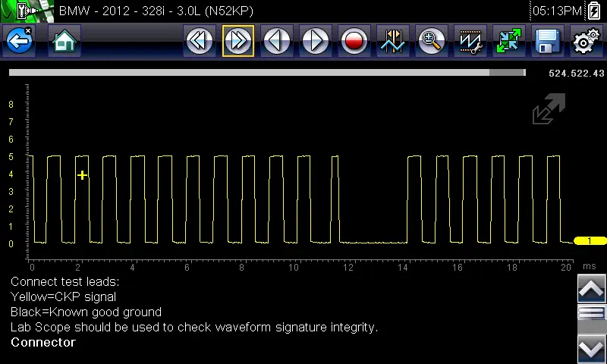Viewport: 607px width, 364px height.
Task: Step back one frame
Action: click(x=277, y=41)
